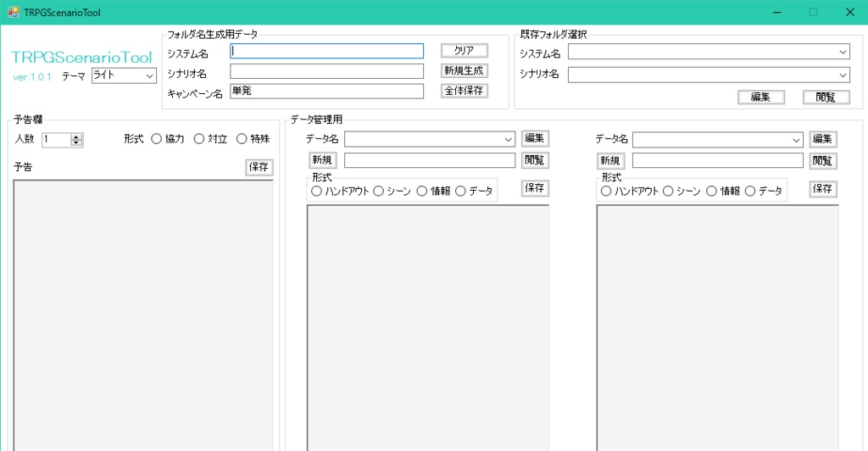Screen dimensions: 868x451
Task: Click the right new data name field
Action: point(717,160)
